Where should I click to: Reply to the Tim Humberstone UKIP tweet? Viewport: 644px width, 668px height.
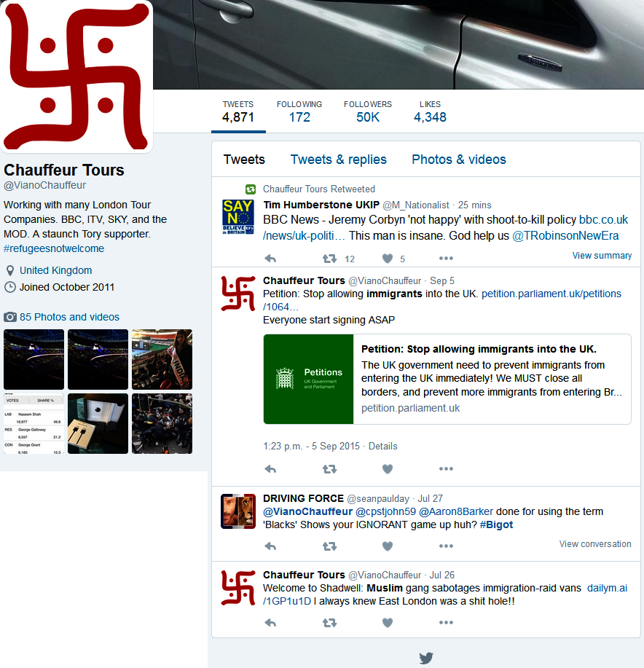click(x=270, y=258)
